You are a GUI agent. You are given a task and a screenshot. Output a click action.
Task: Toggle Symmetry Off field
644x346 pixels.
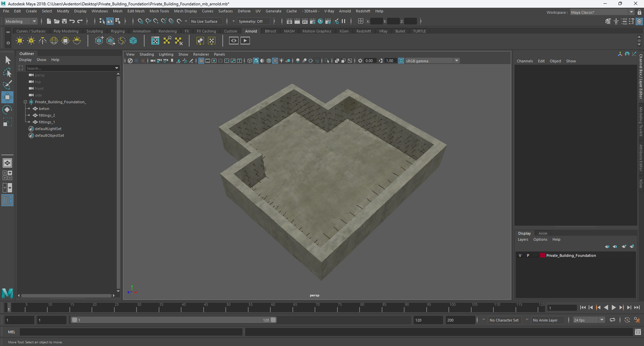click(x=254, y=21)
